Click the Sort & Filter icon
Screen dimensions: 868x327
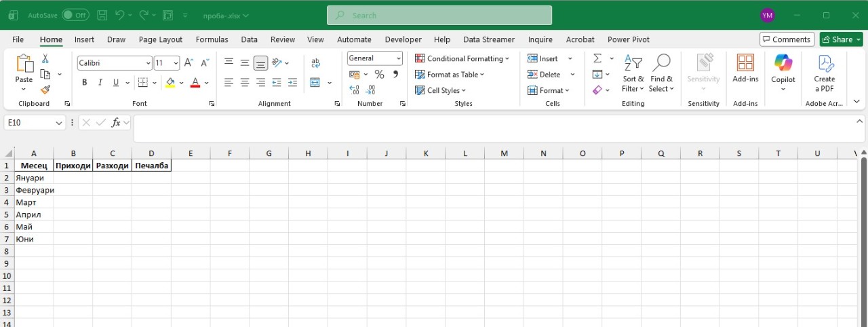[633, 63]
